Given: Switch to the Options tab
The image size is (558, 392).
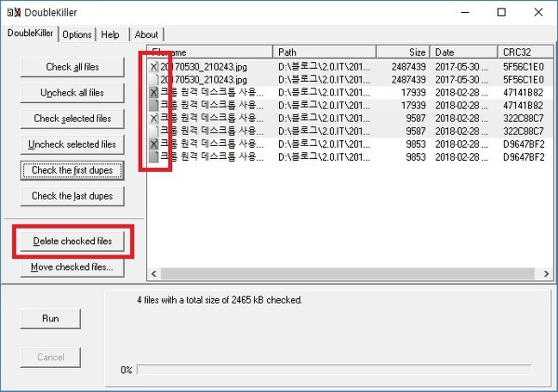Looking at the screenshot, I should coord(77,34).
